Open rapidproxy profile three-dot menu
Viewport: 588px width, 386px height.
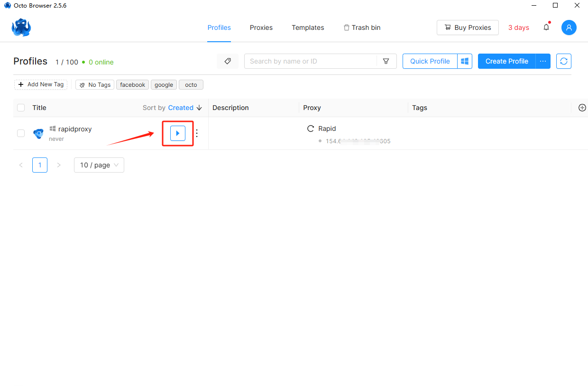(x=197, y=133)
